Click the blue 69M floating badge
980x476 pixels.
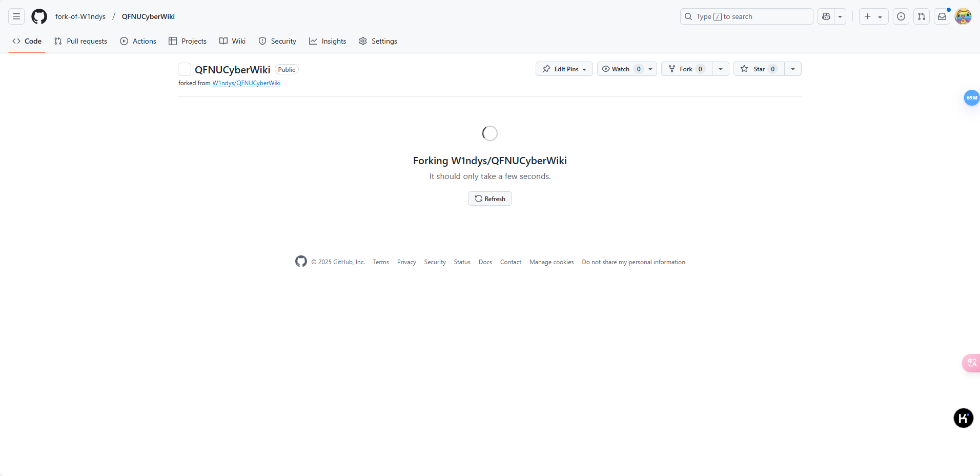[971, 97]
